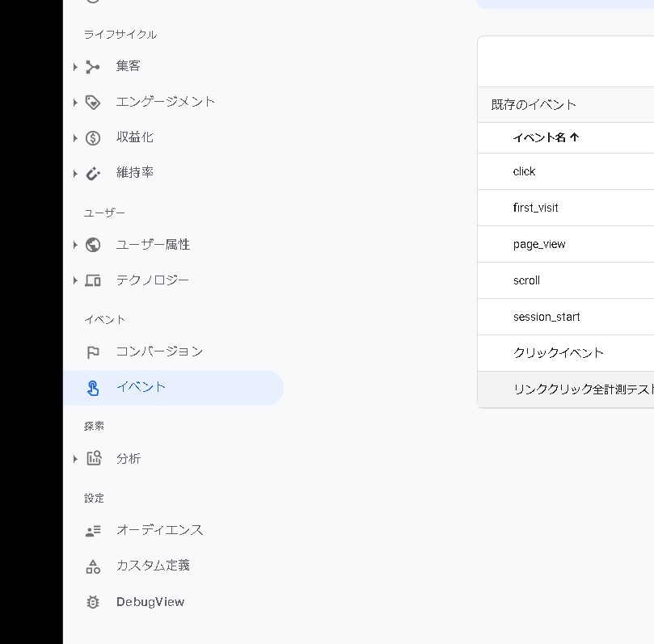Select the クリックイベント row

(x=558, y=353)
